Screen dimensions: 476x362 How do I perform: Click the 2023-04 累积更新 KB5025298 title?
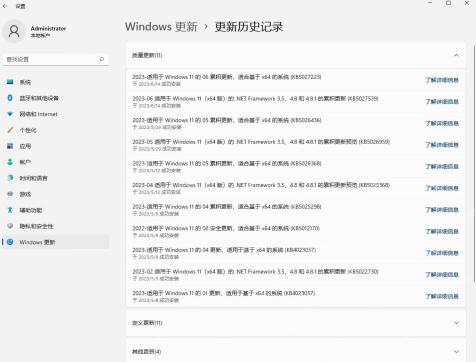(x=227, y=207)
